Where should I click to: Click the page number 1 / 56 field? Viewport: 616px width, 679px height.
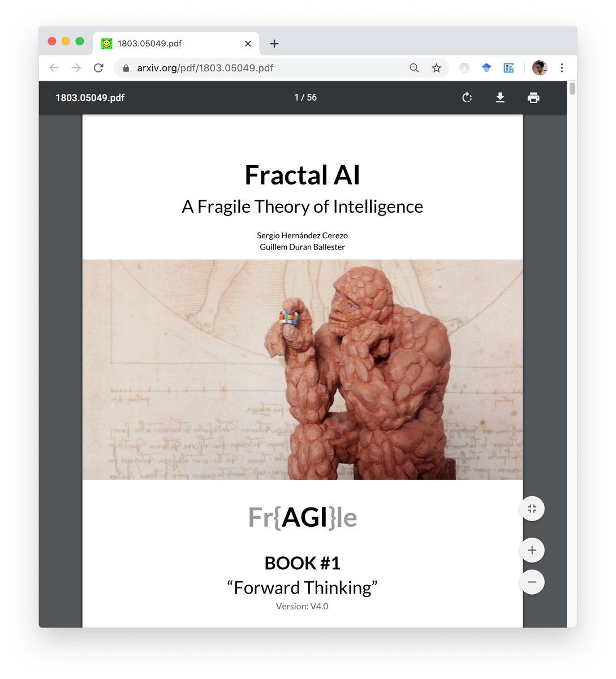(305, 97)
